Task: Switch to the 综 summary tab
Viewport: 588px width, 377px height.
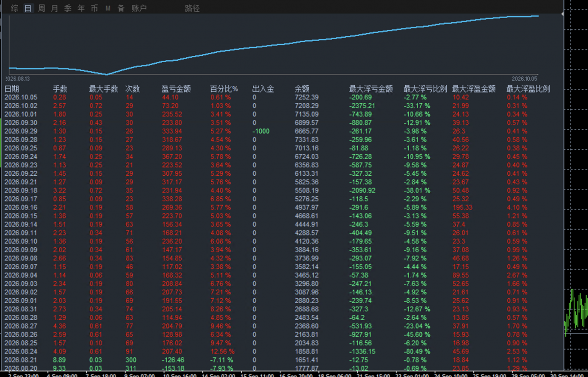Action: click(x=15, y=8)
